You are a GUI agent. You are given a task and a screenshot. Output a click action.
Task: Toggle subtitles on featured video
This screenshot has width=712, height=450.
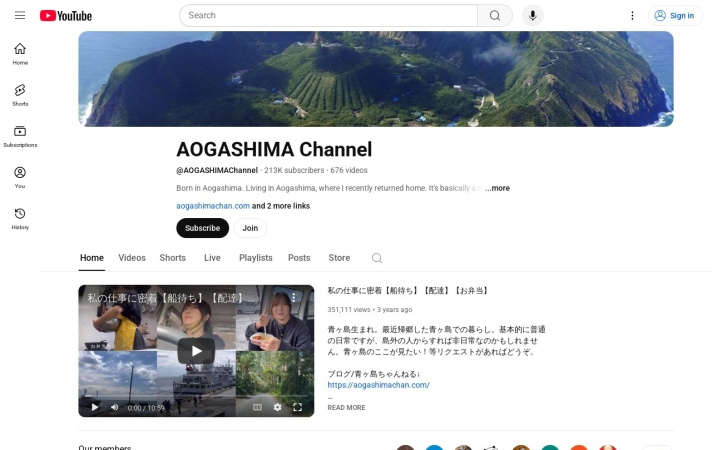[x=257, y=407]
